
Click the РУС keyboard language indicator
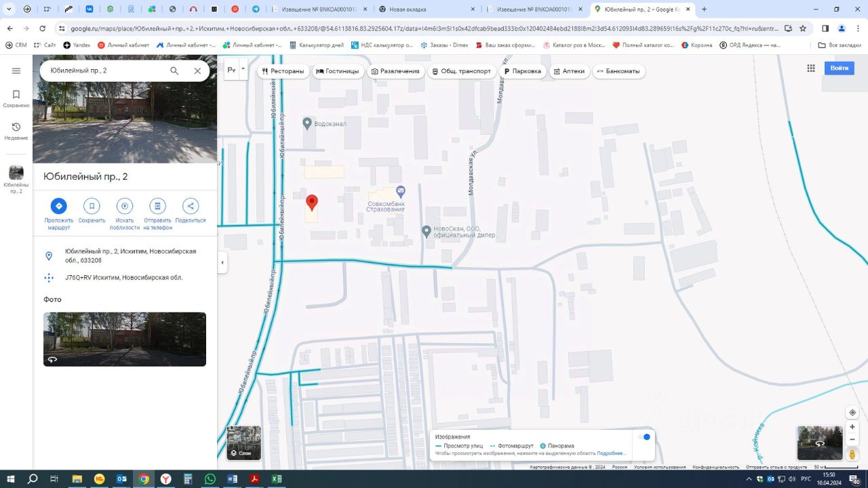806,479
